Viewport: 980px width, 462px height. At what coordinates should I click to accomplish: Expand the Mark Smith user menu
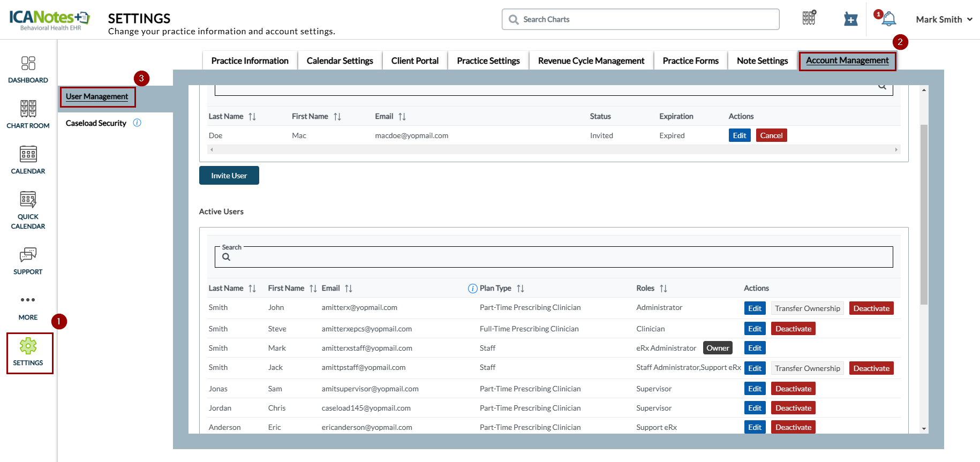[944, 19]
